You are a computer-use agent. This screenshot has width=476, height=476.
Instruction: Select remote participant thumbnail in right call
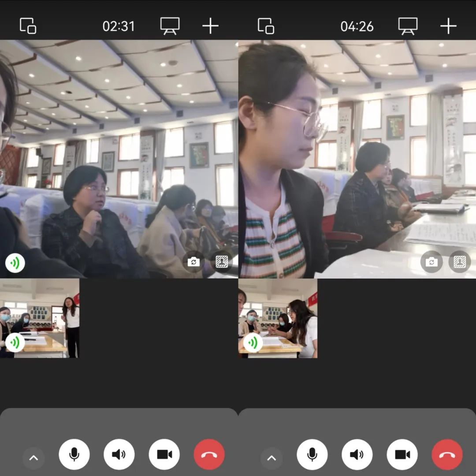pos(278,318)
